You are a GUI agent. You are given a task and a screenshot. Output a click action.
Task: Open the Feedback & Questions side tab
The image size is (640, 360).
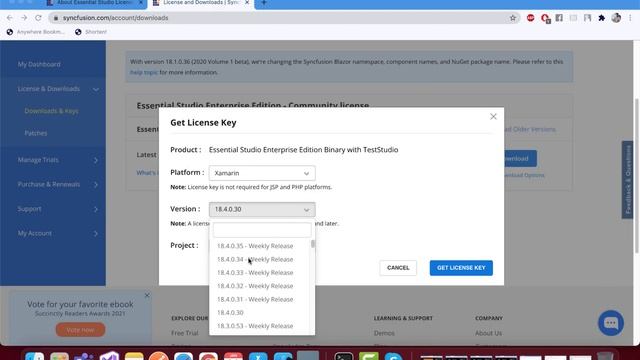pyautogui.click(x=628, y=180)
